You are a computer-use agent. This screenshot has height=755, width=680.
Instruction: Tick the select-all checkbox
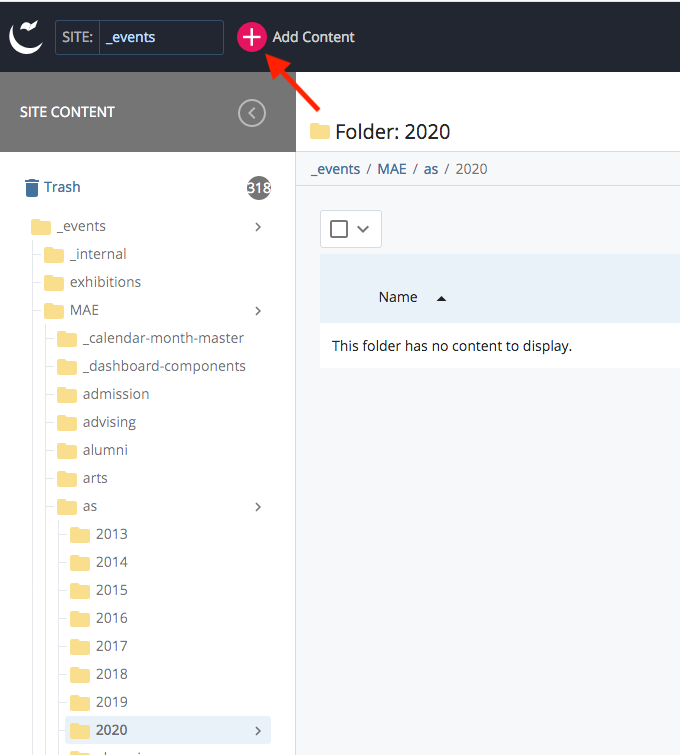(339, 229)
